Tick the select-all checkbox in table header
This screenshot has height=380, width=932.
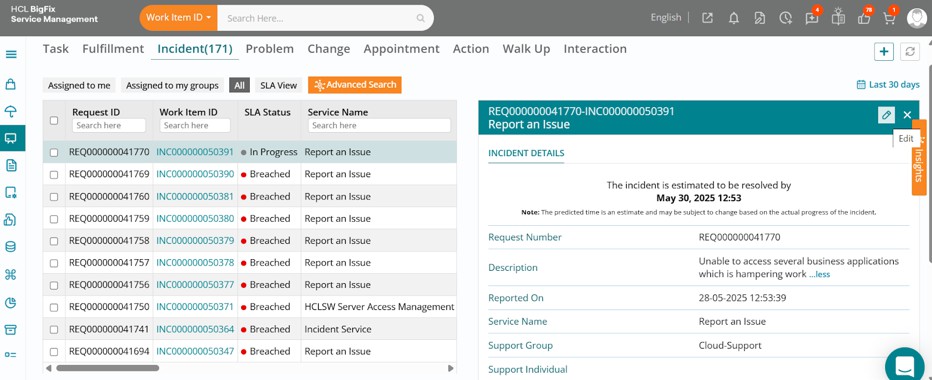pos(54,120)
